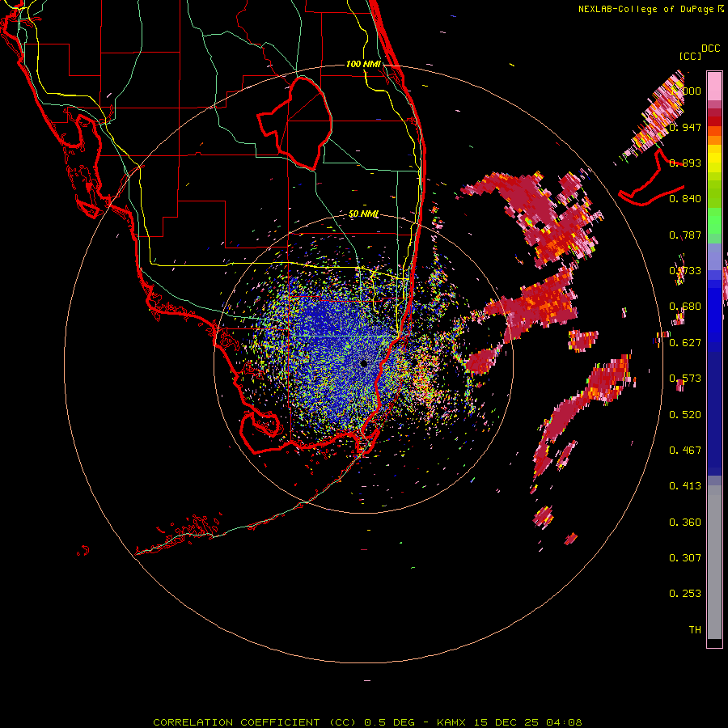Click the gray bottom segment of color scale
This screenshot has width=728, height=728.
(x=714, y=562)
